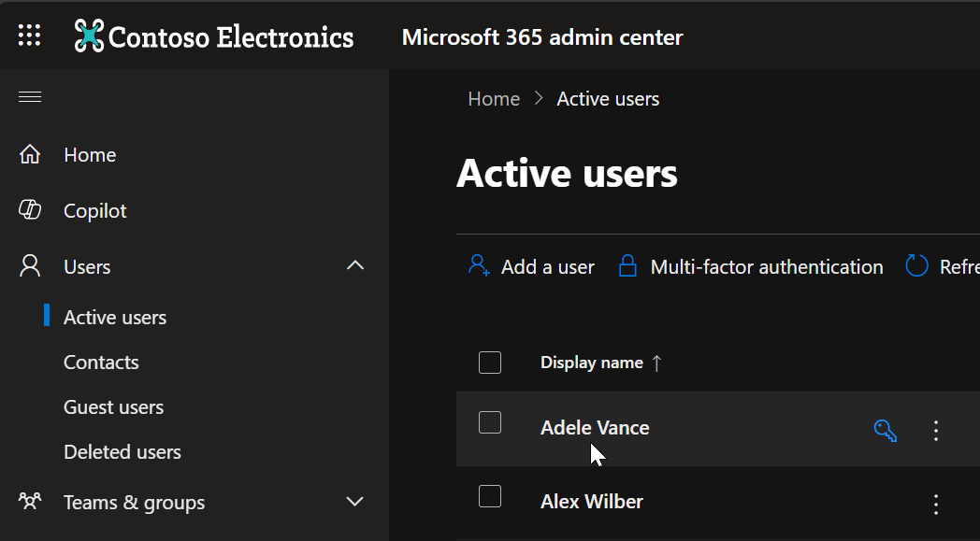The width and height of the screenshot is (980, 541).
Task: Click the Teams & groups nav label
Action: (x=135, y=503)
